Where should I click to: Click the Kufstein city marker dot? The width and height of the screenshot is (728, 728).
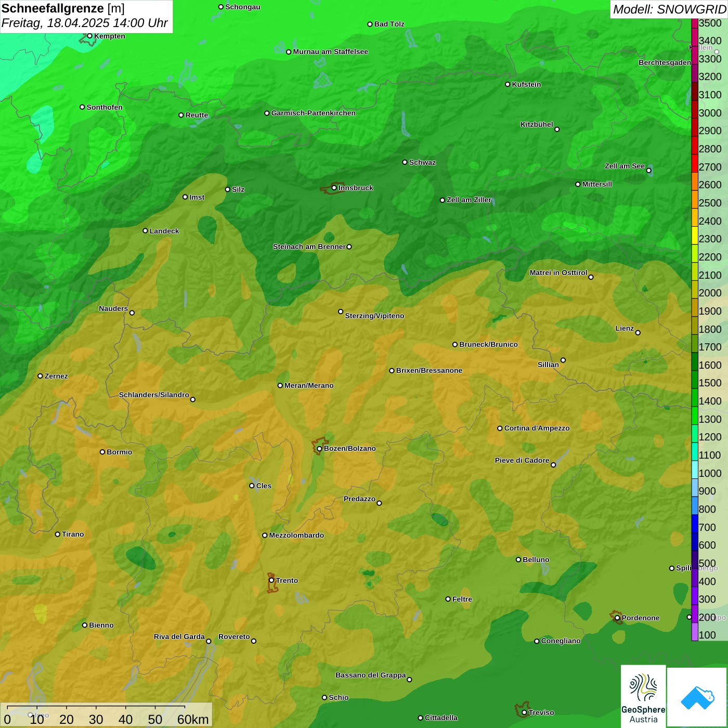[x=508, y=84]
